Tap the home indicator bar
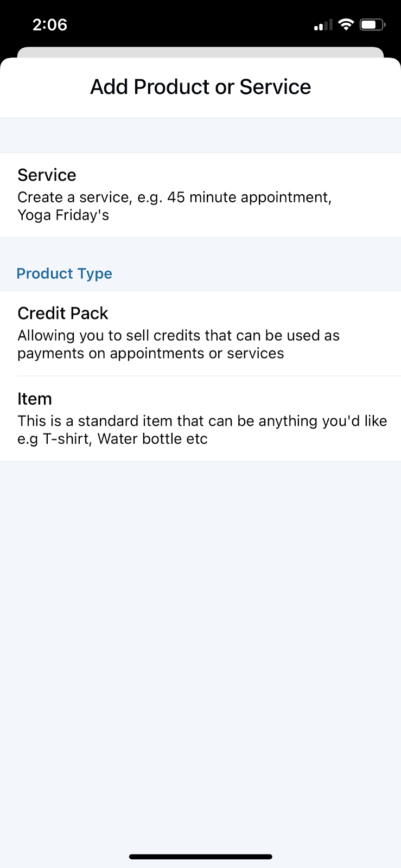 coord(201,857)
